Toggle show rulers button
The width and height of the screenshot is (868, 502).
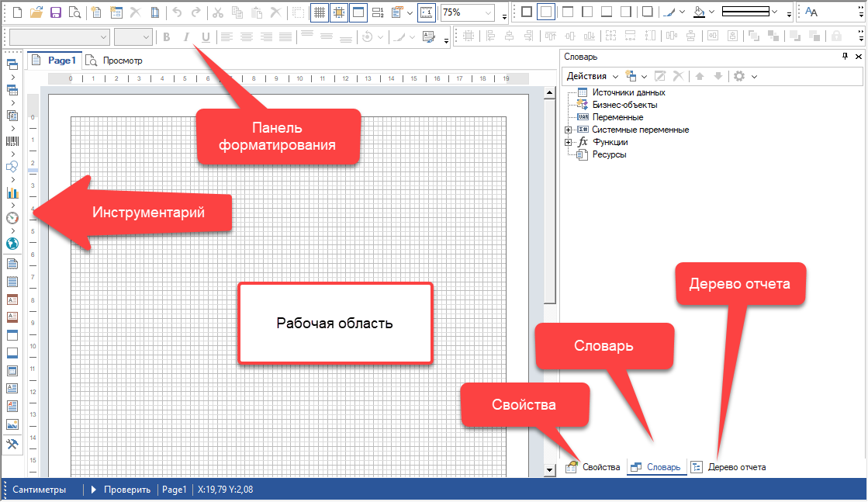[427, 12]
